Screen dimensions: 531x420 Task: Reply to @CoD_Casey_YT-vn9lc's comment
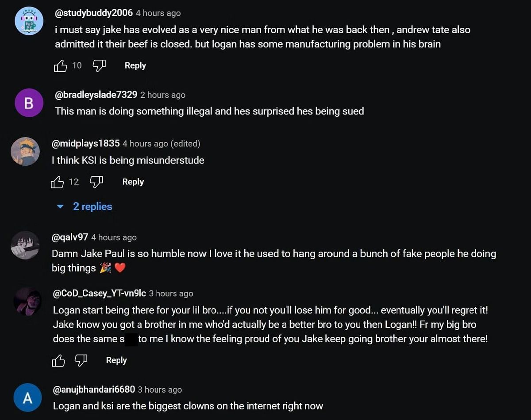click(x=116, y=360)
